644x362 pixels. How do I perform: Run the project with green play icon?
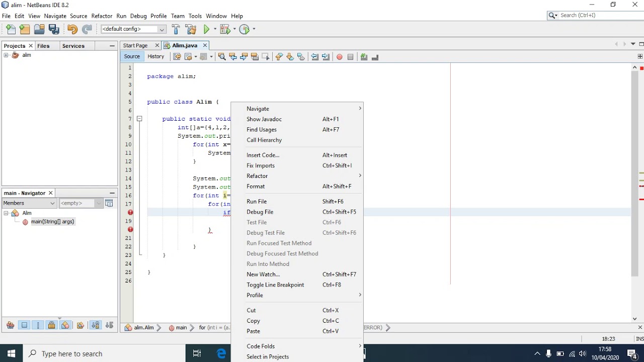pyautogui.click(x=206, y=29)
